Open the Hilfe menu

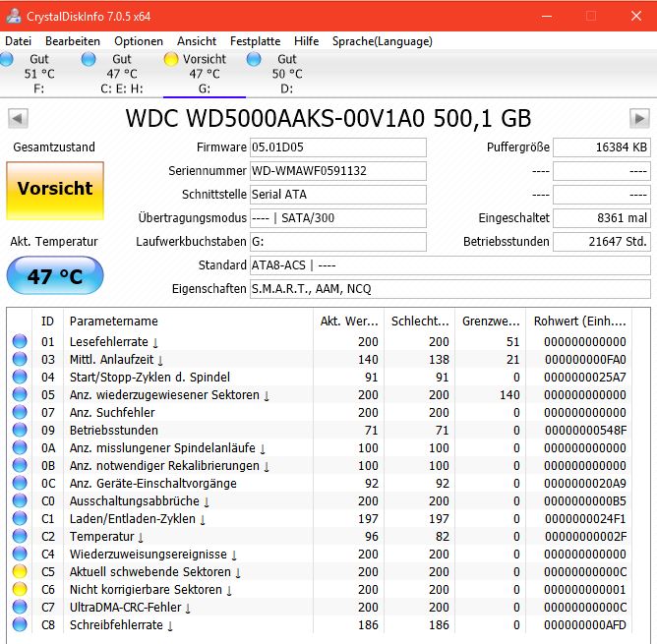click(x=306, y=41)
